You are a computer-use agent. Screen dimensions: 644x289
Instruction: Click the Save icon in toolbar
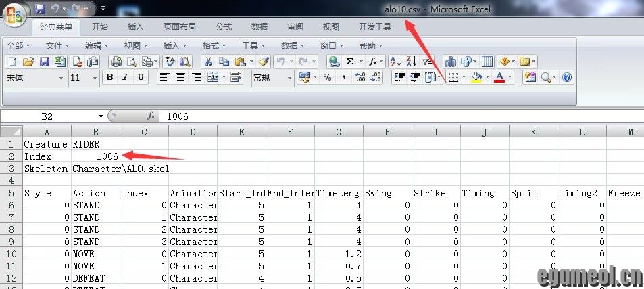coord(44,62)
